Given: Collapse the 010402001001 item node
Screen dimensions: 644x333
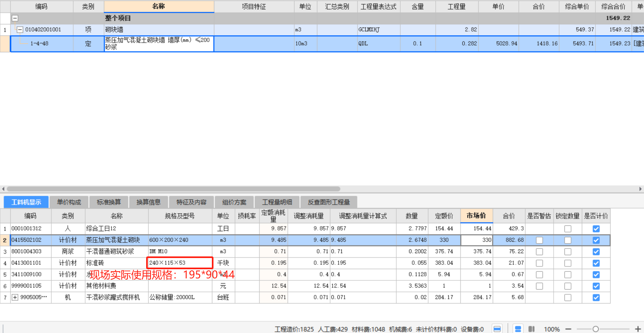Looking at the screenshot, I should point(20,30).
